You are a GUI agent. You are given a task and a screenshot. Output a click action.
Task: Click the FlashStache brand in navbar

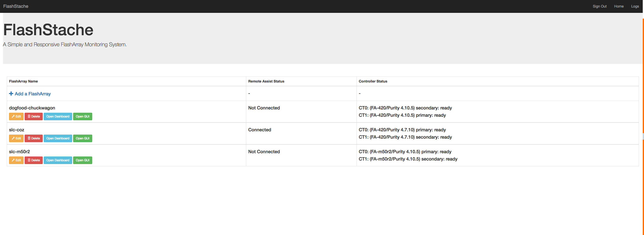[16, 6]
